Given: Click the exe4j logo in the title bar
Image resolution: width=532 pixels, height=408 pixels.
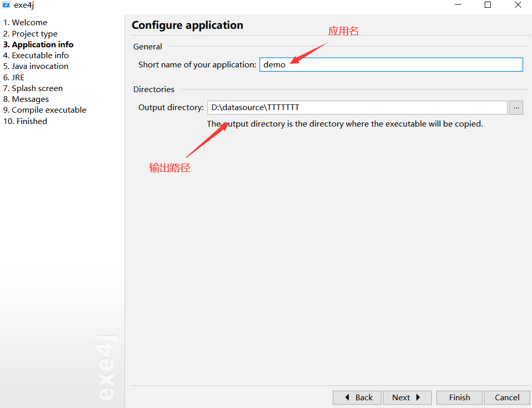Looking at the screenshot, I should tap(6, 5).
